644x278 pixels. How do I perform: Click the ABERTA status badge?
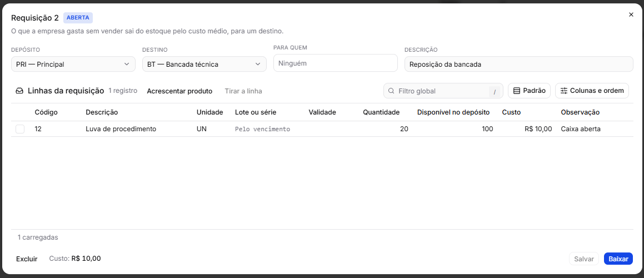coord(78,18)
